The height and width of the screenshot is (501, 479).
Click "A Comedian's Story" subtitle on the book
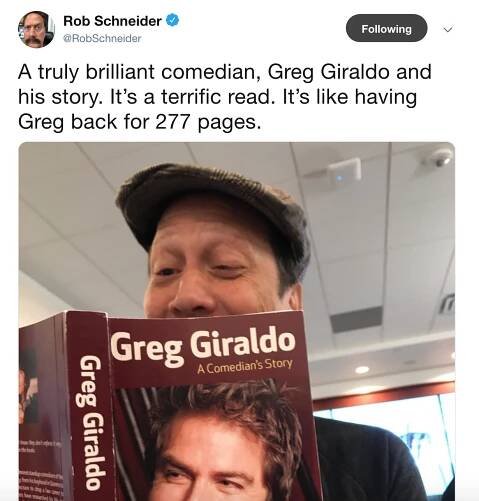(245, 366)
